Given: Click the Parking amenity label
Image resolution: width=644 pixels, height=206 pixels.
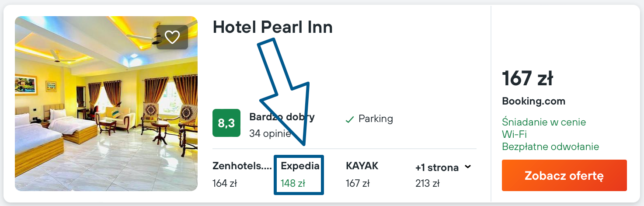Looking at the screenshot, I should [x=376, y=119].
